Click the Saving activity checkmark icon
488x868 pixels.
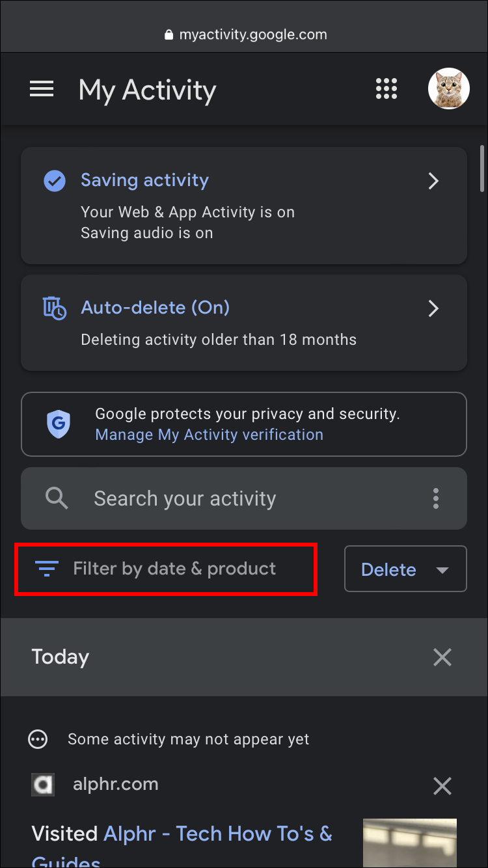(x=55, y=180)
